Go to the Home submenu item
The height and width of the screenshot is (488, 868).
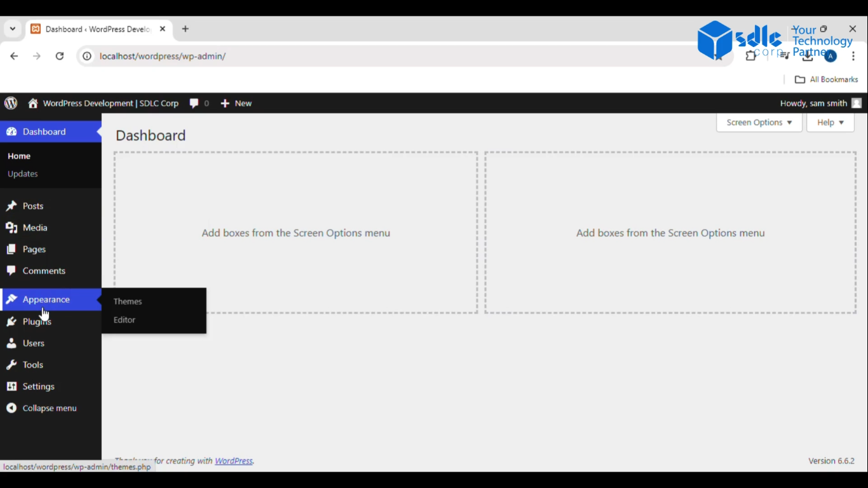click(x=19, y=156)
